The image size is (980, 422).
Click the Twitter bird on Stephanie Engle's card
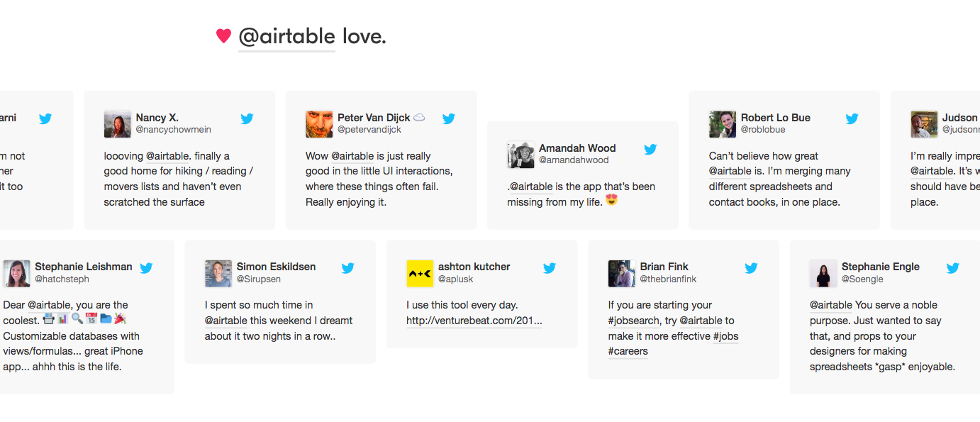coord(952,267)
